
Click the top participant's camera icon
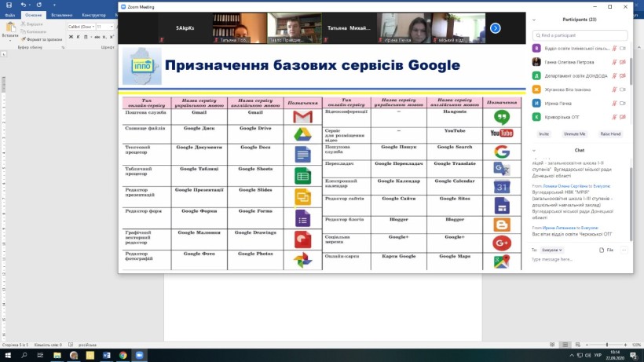623,49
